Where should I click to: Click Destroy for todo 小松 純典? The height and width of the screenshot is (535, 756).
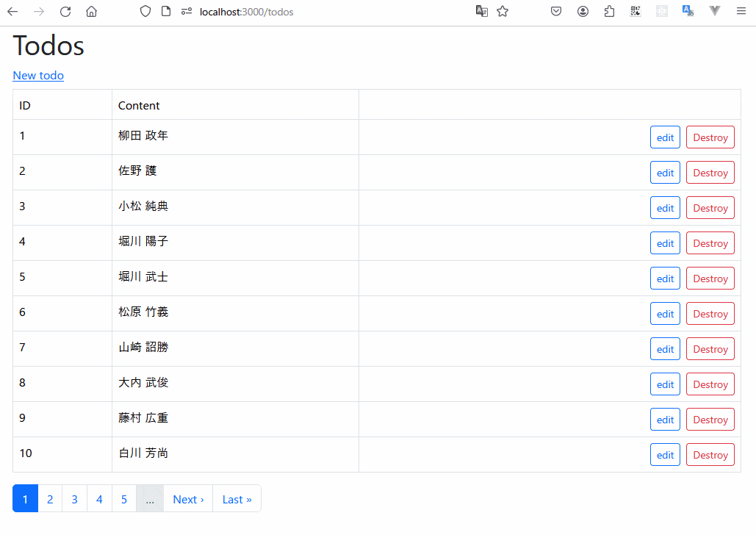(x=710, y=208)
